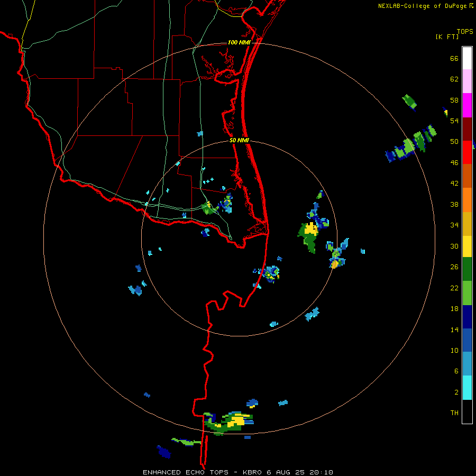
Task: Click the legend value 10
Action: coord(454,350)
